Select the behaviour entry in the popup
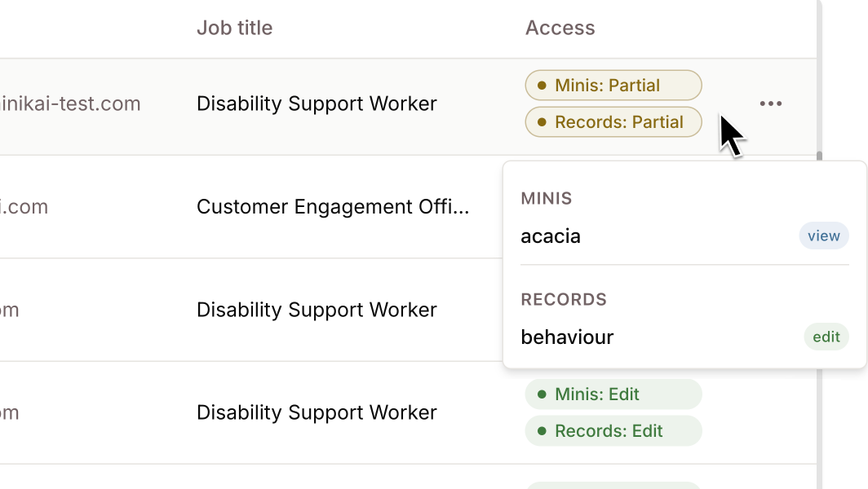The image size is (868, 489). click(567, 337)
